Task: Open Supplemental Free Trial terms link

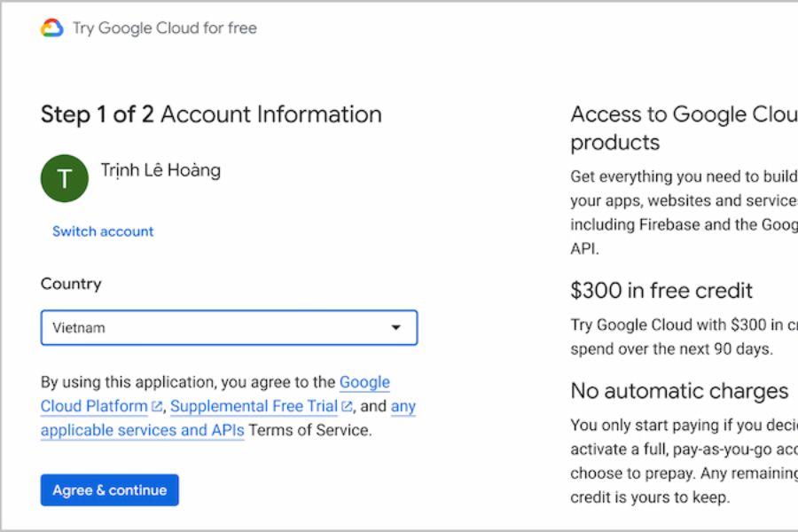Action: [254, 406]
